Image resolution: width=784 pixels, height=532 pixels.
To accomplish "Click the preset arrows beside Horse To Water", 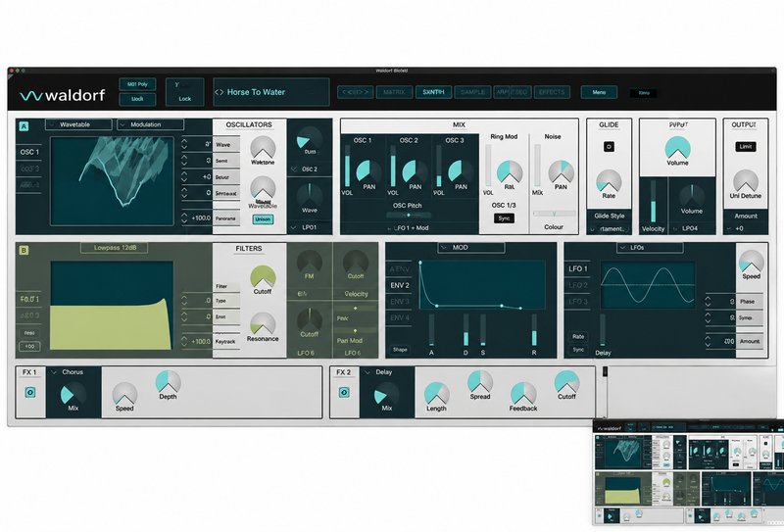I will (x=219, y=92).
